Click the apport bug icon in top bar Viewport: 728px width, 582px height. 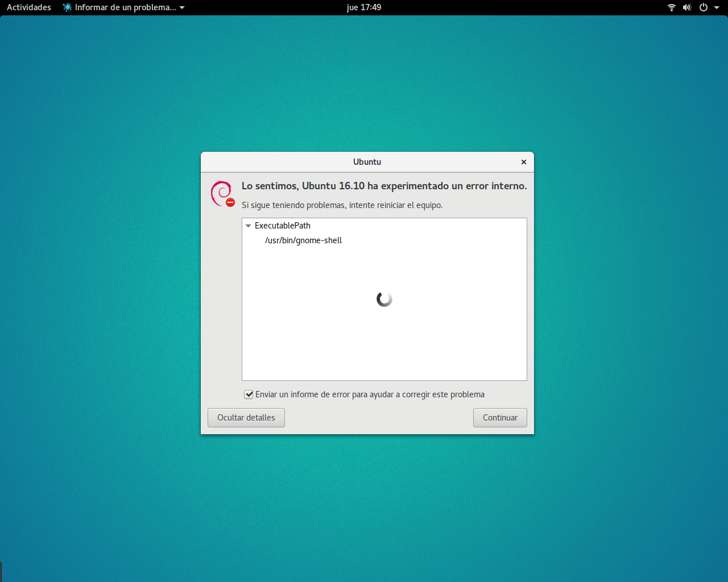pyautogui.click(x=67, y=7)
